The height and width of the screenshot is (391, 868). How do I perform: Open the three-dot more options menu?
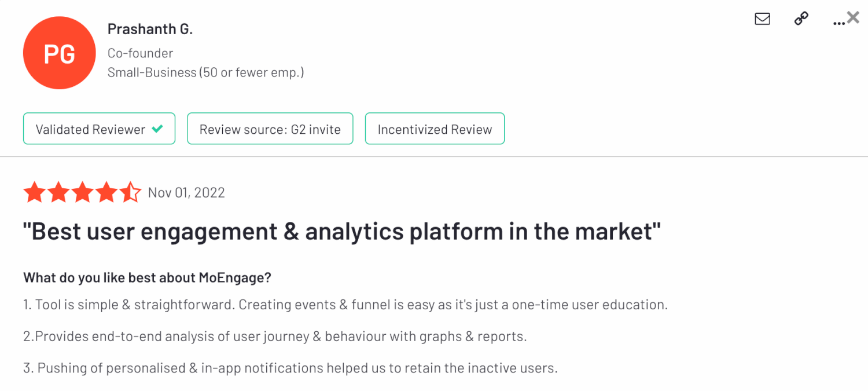point(838,22)
